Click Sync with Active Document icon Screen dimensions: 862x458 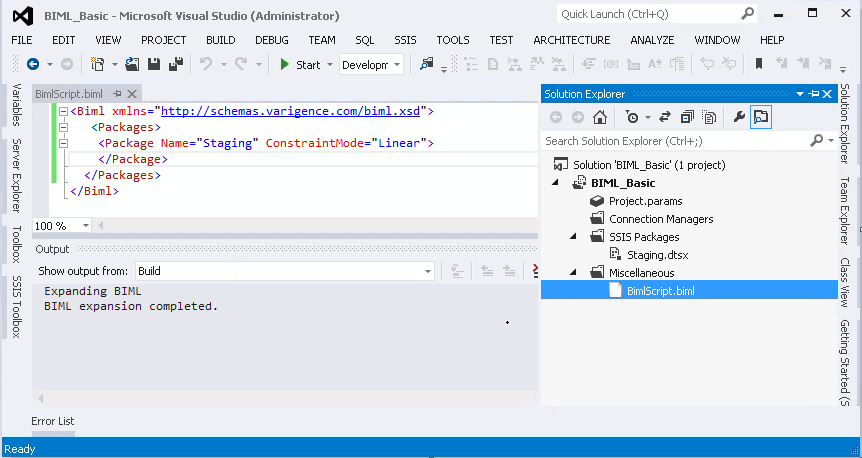tap(665, 117)
